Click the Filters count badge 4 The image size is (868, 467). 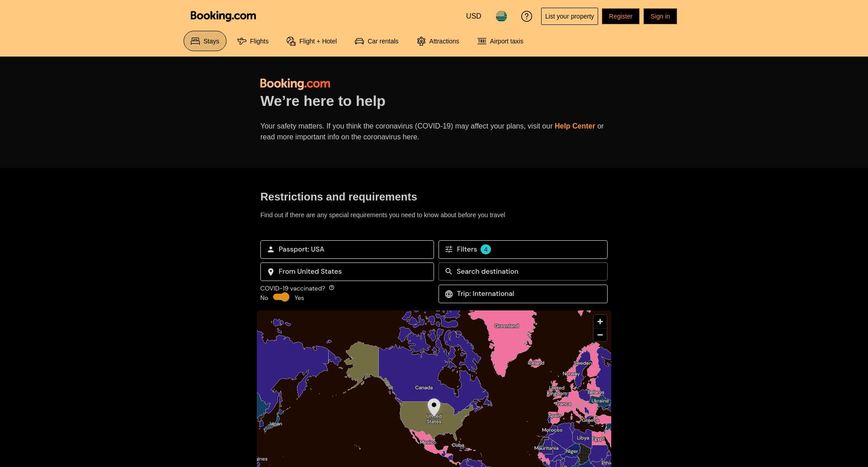[x=486, y=249]
